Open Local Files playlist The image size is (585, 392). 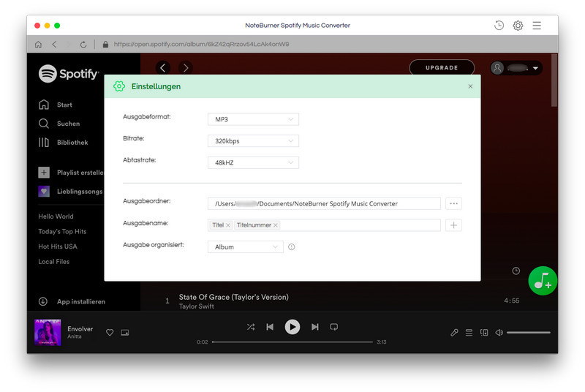point(53,262)
